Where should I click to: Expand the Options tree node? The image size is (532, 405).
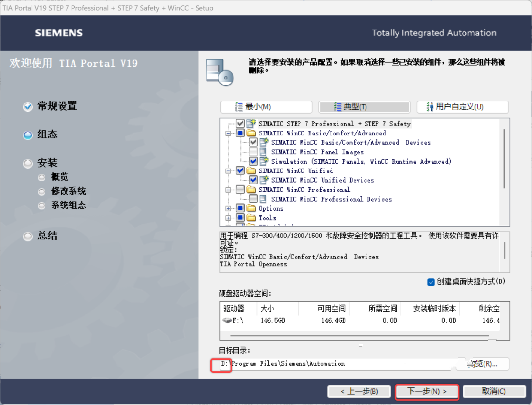228,208
